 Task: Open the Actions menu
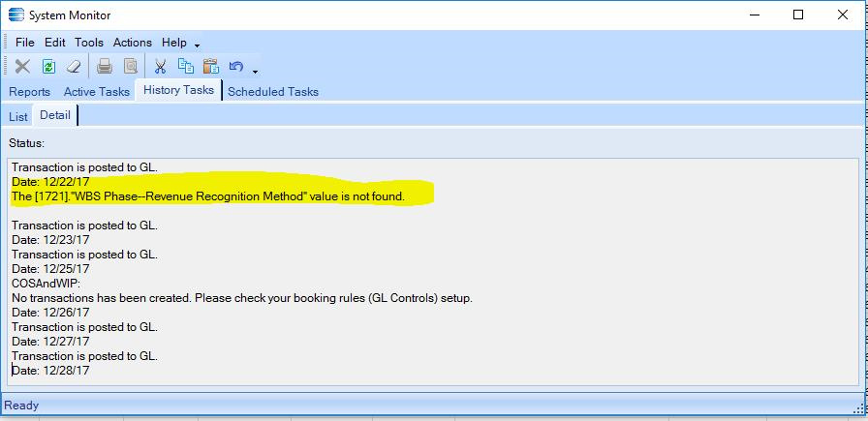(133, 42)
